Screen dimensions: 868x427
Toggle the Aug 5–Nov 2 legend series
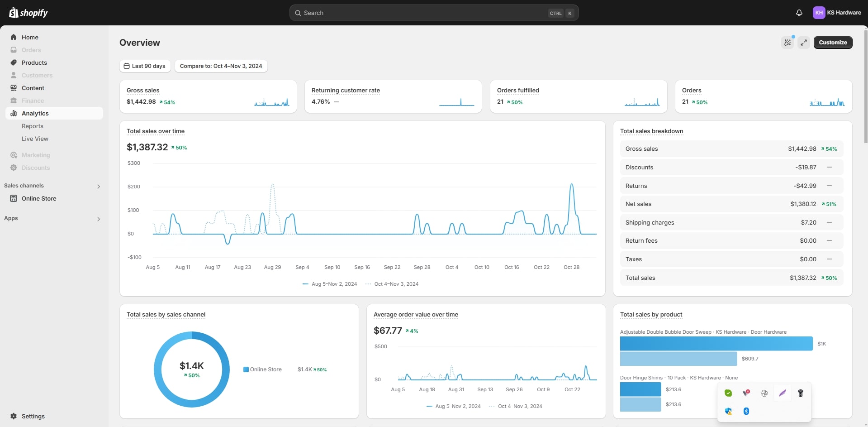(x=330, y=284)
